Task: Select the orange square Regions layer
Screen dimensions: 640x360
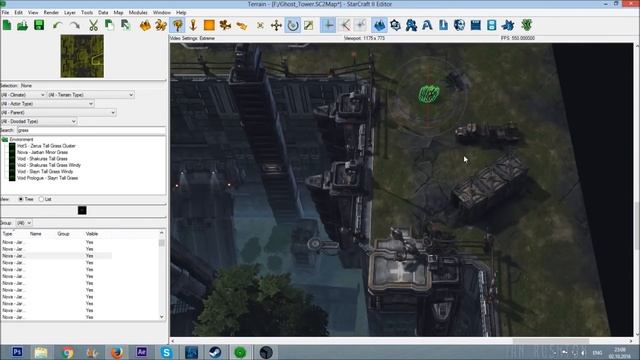Action: (x=209, y=25)
